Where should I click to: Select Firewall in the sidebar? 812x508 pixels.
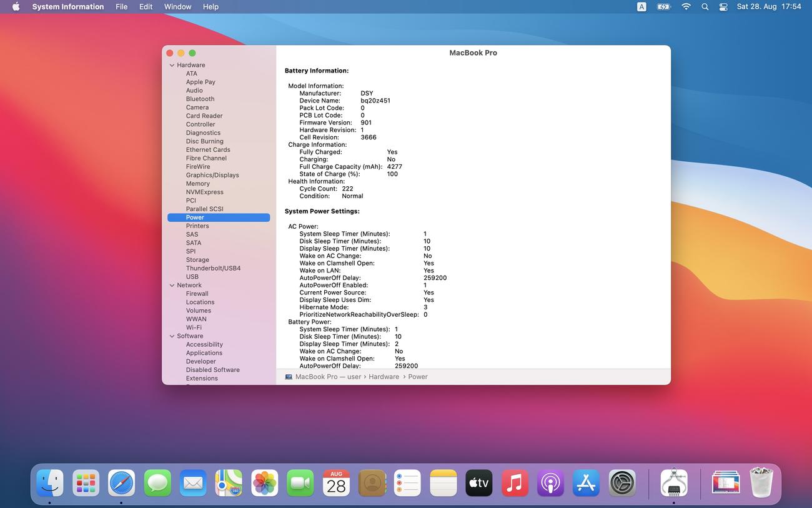197,294
